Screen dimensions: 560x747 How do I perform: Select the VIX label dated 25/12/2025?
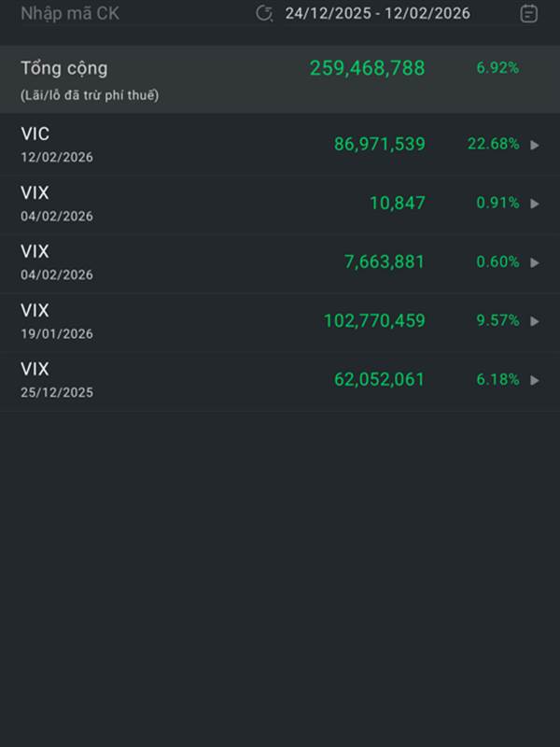click(35, 370)
